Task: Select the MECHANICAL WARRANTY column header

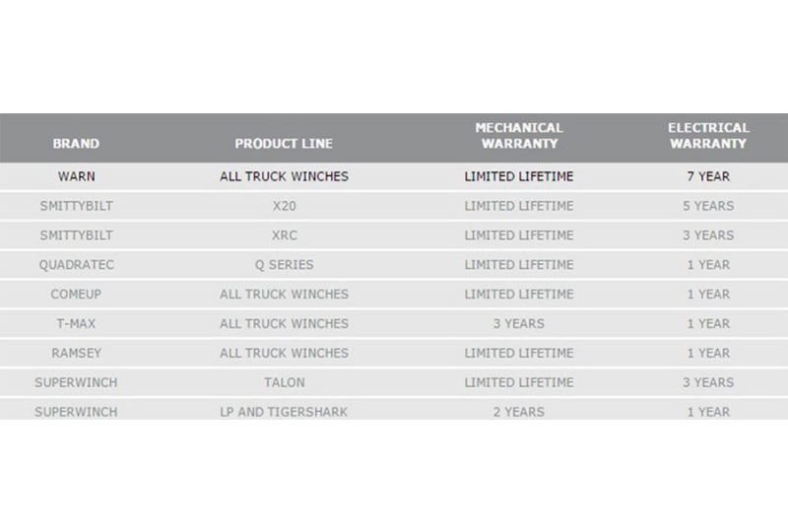Action: tap(518, 136)
